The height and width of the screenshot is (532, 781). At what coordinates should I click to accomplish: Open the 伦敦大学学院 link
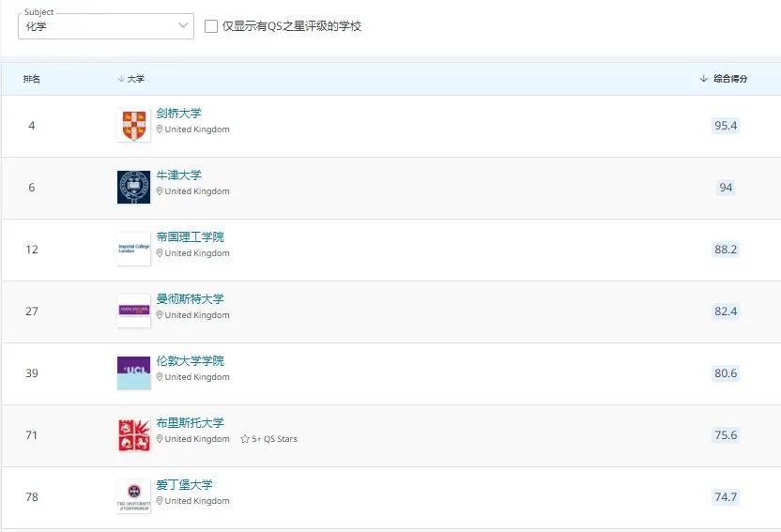click(191, 361)
